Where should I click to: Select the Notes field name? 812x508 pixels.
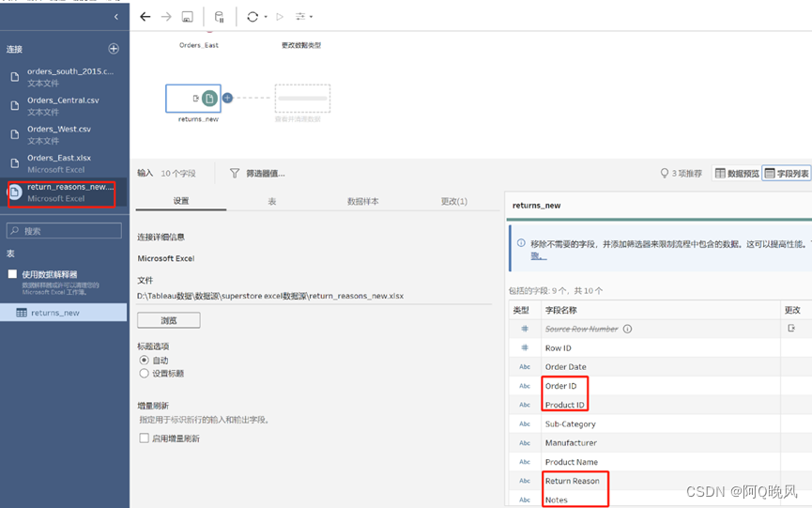click(556, 500)
